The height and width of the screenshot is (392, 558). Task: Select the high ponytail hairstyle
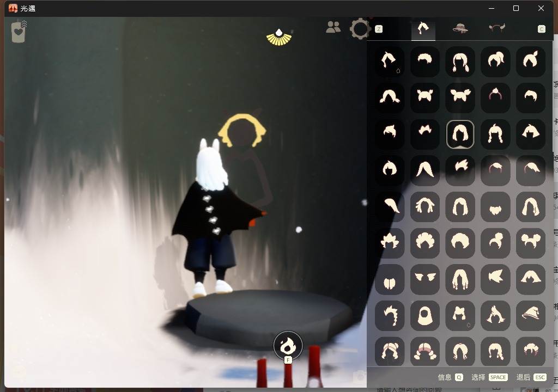pyautogui.click(x=495, y=61)
